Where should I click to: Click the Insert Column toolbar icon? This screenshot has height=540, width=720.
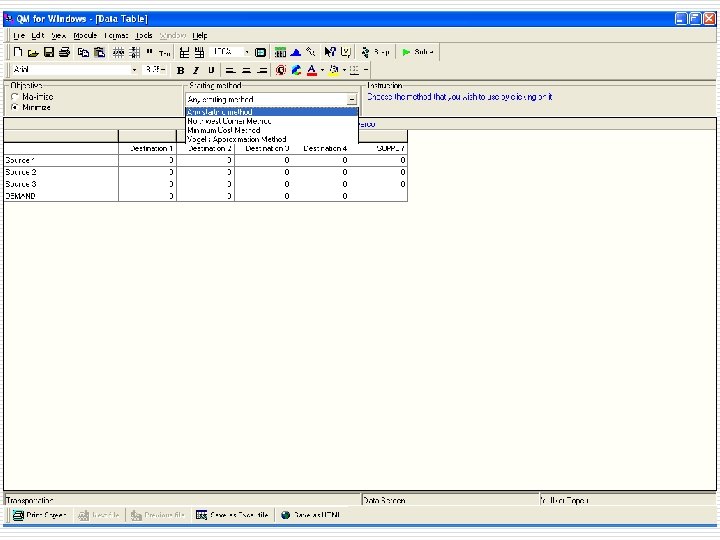199,52
